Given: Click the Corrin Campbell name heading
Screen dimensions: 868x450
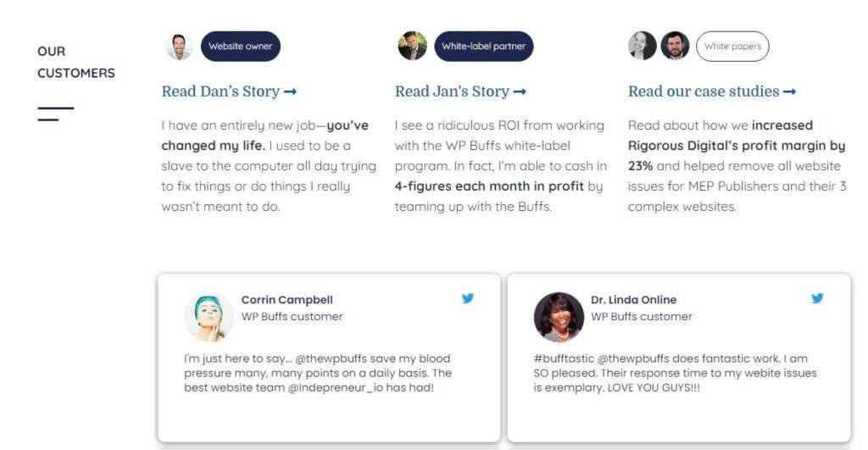Looking at the screenshot, I should (x=287, y=299).
